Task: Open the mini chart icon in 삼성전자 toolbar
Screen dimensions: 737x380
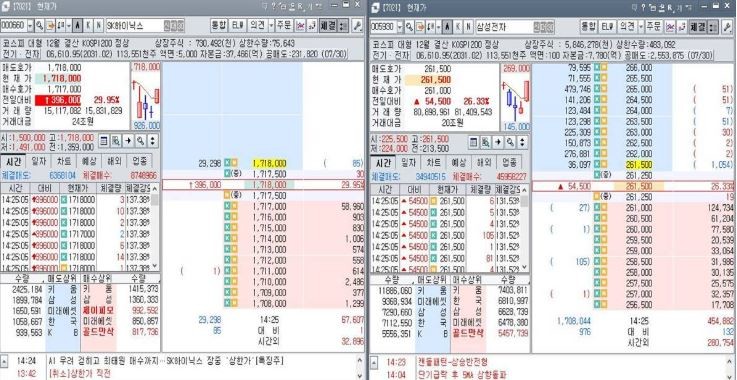Action: [x=670, y=26]
